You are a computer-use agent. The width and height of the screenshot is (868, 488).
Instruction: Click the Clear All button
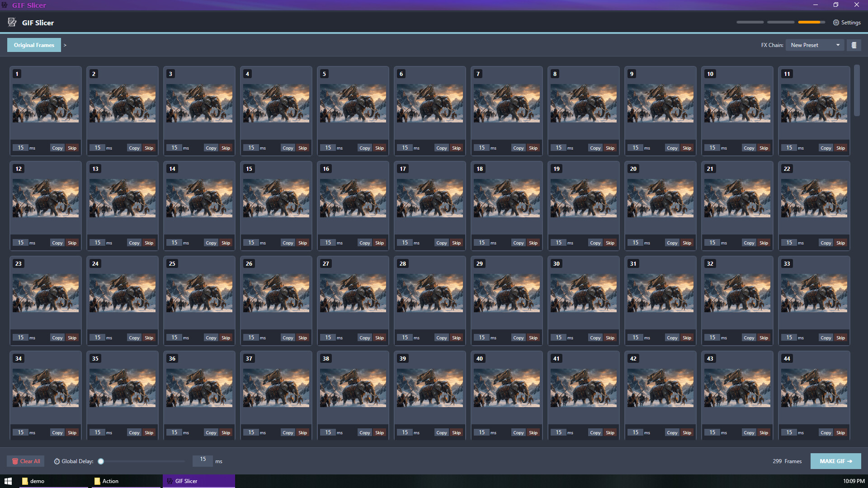[x=26, y=461]
